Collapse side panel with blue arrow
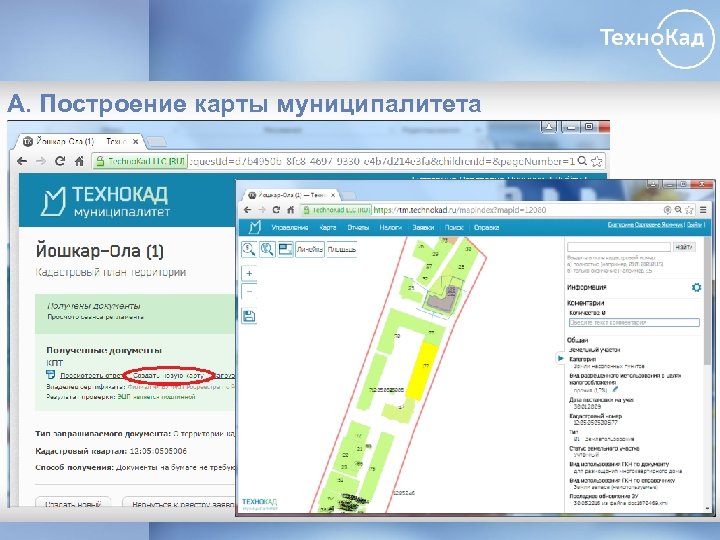Image resolution: width=720 pixels, height=540 pixels. coord(560,358)
